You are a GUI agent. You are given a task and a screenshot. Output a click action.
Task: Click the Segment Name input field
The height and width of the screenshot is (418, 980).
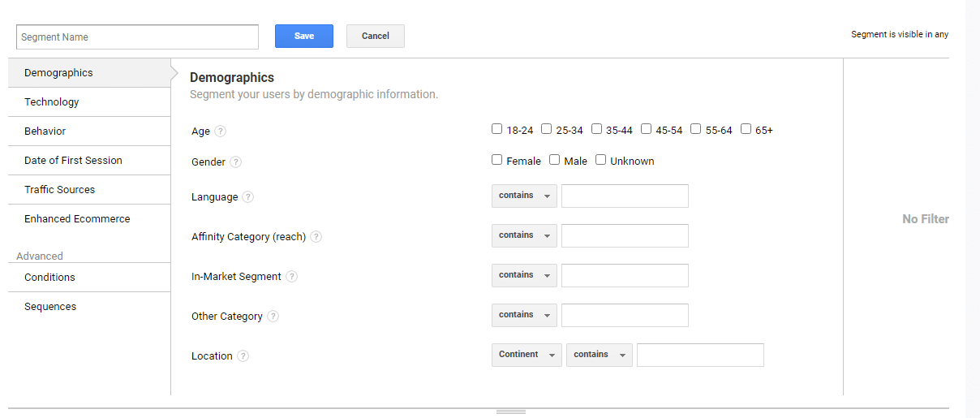click(137, 37)
